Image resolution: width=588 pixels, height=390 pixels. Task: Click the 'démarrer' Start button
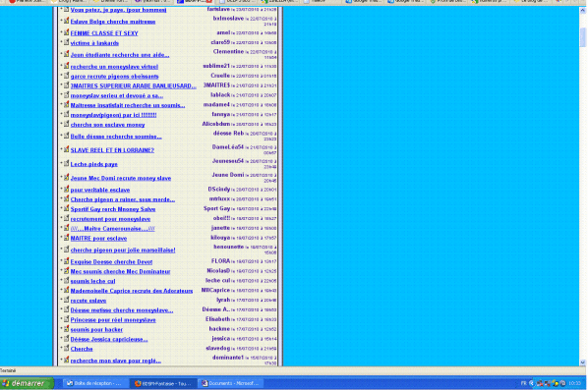click(x=28, y=383)
